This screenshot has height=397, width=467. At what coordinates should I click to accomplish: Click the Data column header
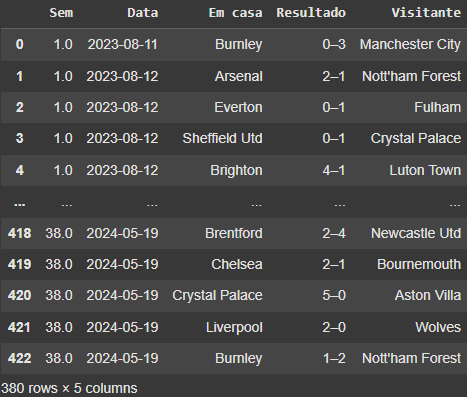(143, 13)
